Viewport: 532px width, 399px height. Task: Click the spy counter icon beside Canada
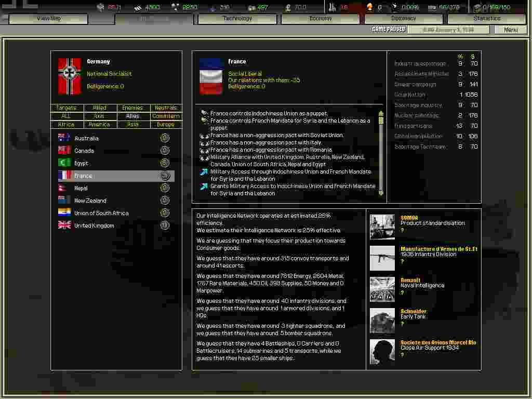(165, 151)
